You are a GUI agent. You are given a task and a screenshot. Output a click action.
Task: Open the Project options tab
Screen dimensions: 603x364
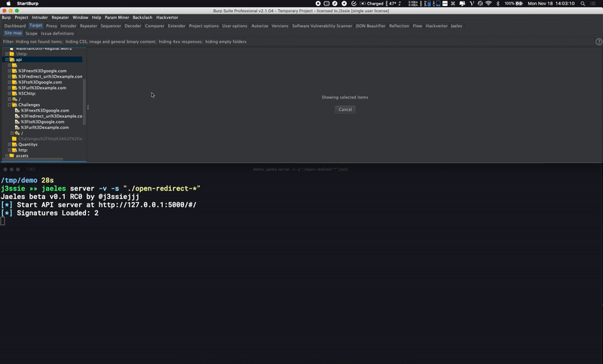click(x=204, y=26)
